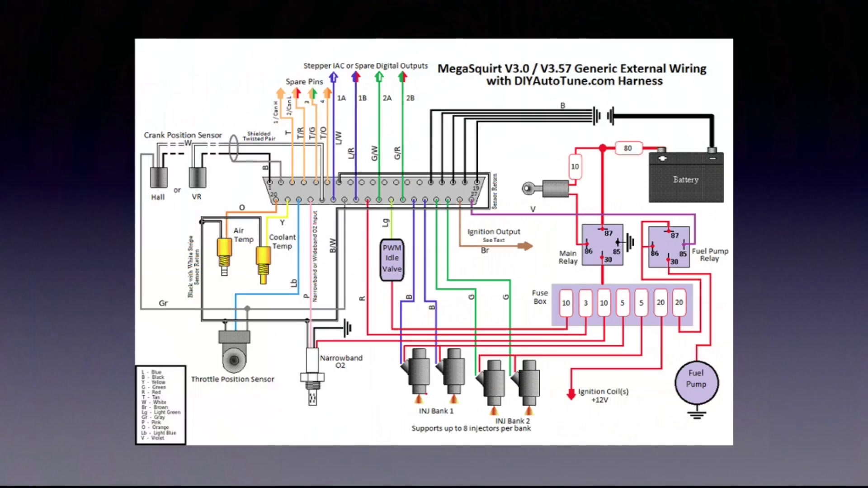Click the rightmost 20 fuse in Fuse Box
868x488 pixels.
(679, 303)
